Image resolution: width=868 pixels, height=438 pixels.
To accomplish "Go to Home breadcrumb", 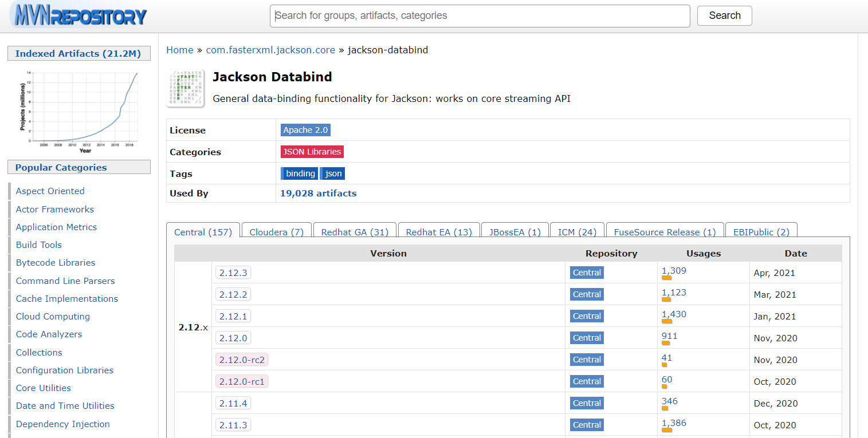I will [180, 50].
